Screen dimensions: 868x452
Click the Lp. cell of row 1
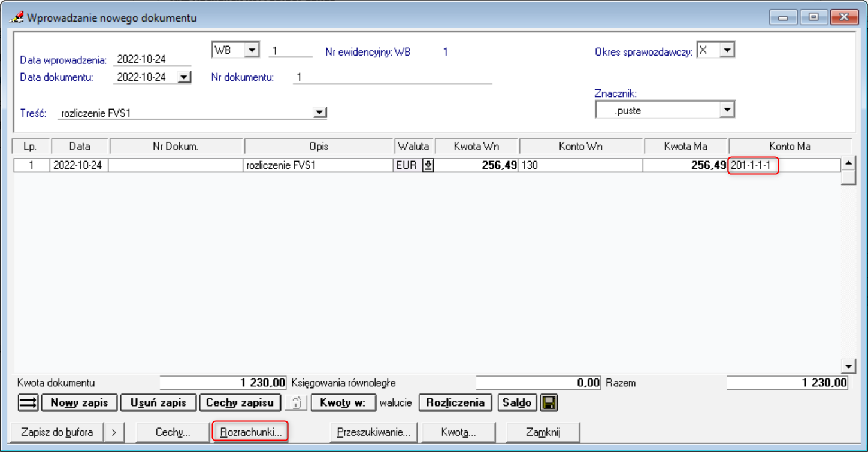32,166
